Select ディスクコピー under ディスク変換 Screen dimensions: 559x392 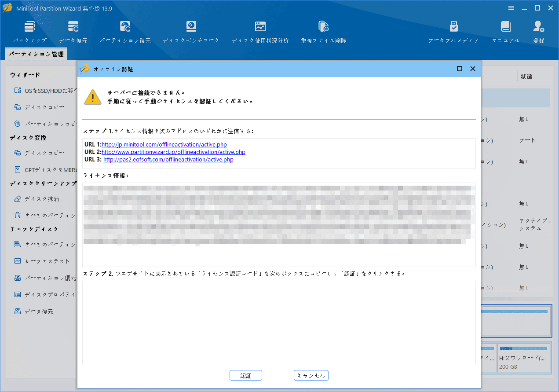pos(40,153)
